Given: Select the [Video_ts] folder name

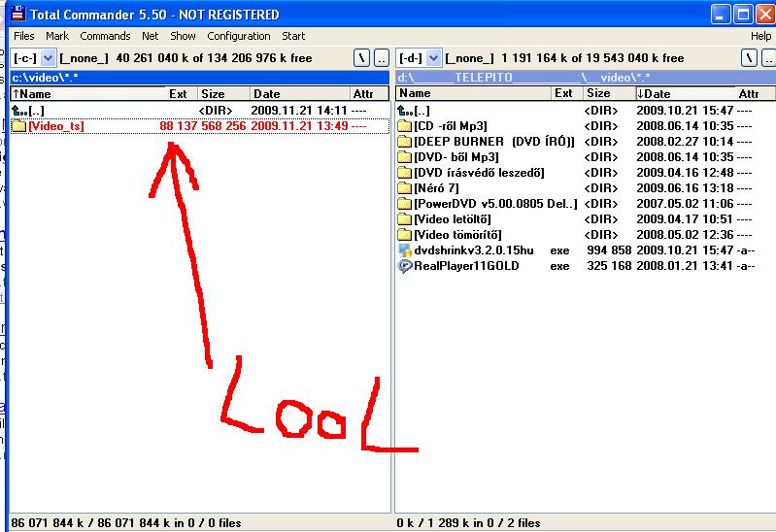Looking at the screenshot, I should pos(56,126).
